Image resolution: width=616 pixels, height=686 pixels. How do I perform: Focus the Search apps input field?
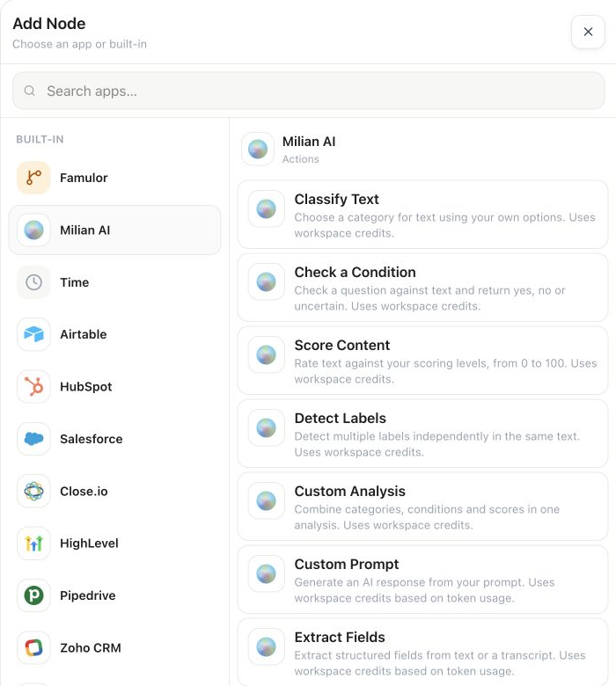pyautogui.click(x=309, y=91)
